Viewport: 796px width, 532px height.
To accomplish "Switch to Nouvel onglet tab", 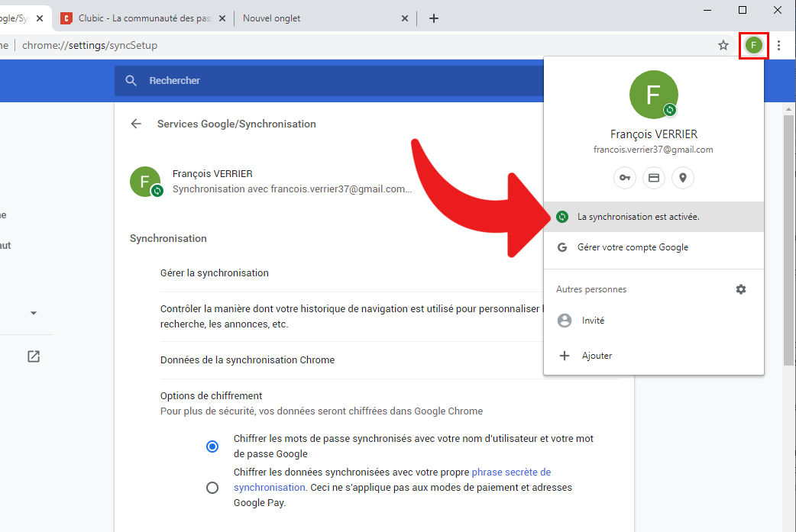I will 325,18.
